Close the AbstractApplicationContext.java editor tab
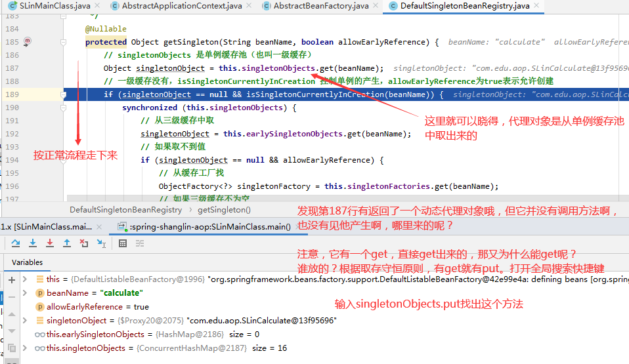 click(x=249, y=6)
